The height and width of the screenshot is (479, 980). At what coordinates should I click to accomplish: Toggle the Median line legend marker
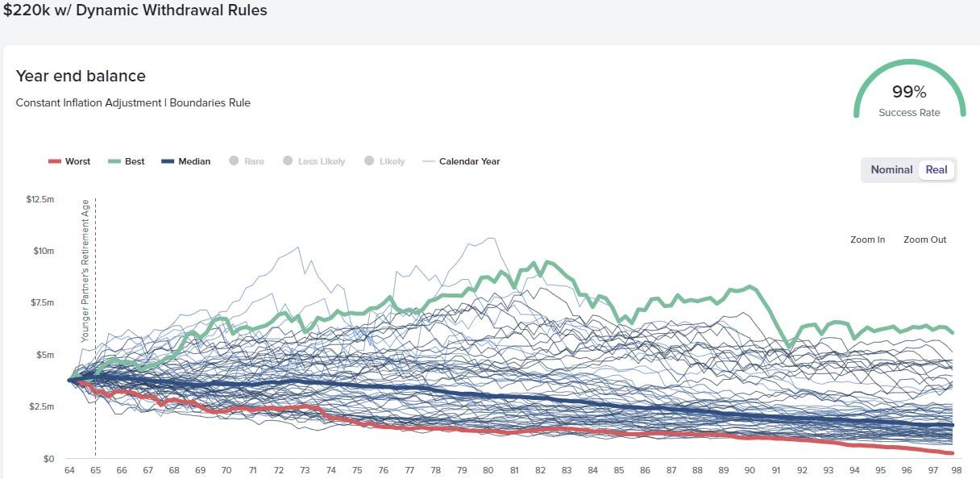pyautogui.click(x=169, y=161)
